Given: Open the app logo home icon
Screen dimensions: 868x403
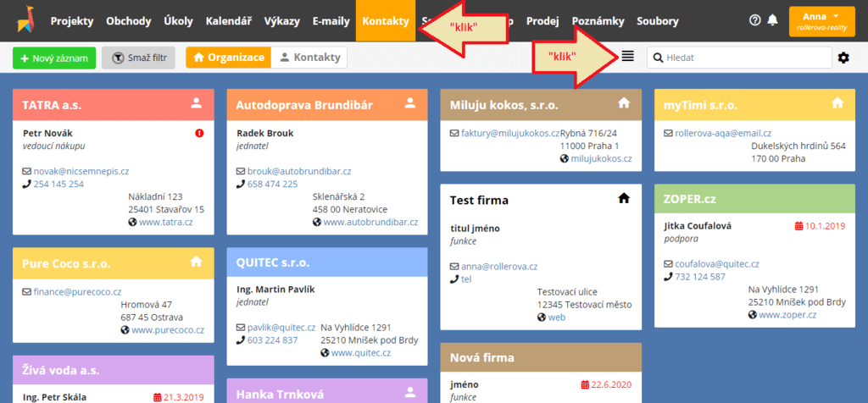Looking at the screenshot, I should click(25, 19).
